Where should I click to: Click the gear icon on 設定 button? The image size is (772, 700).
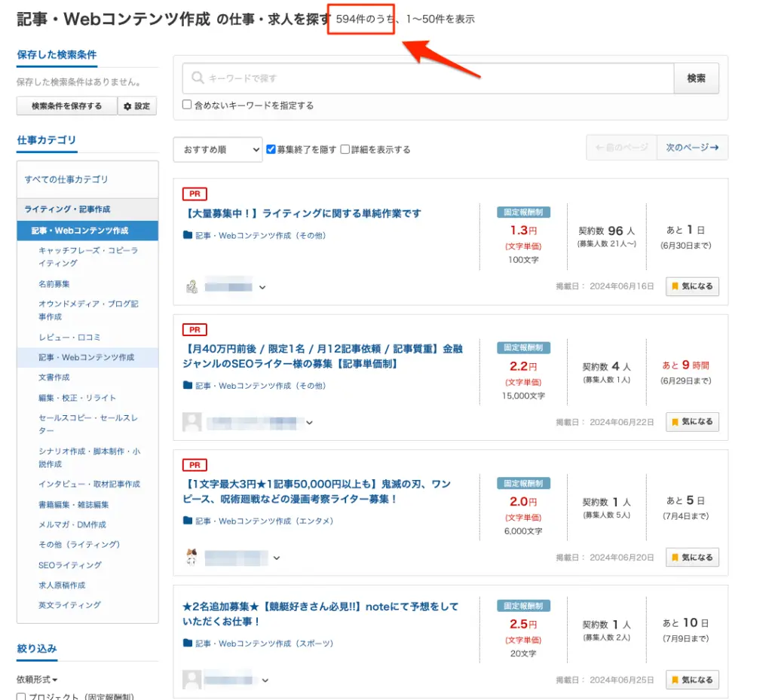[127, 106]
